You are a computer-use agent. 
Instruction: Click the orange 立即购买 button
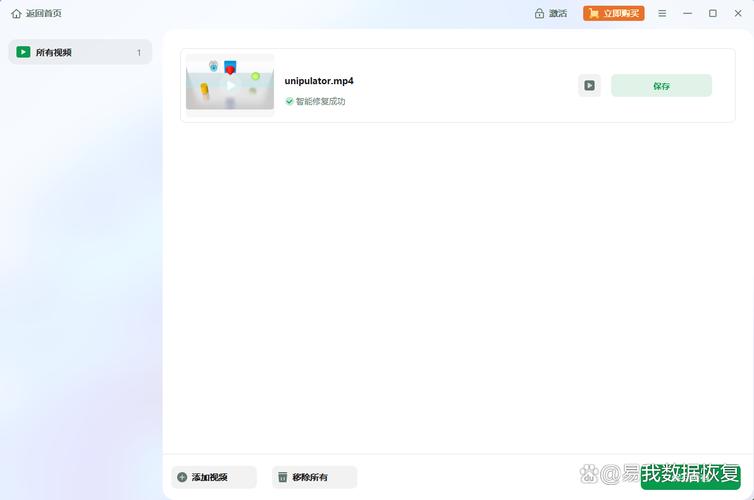point(614,14)
